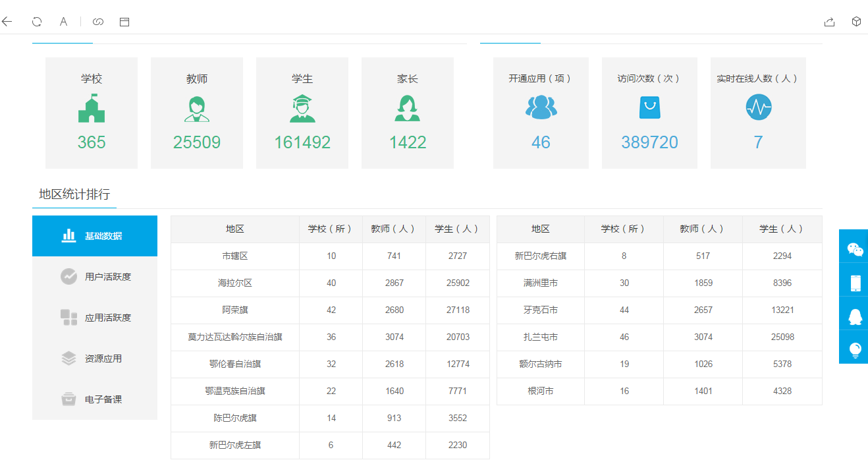Screen dimensions: 868x460
Task: Switch to the 电子备课 tab
Action: (x=95, y=399)
